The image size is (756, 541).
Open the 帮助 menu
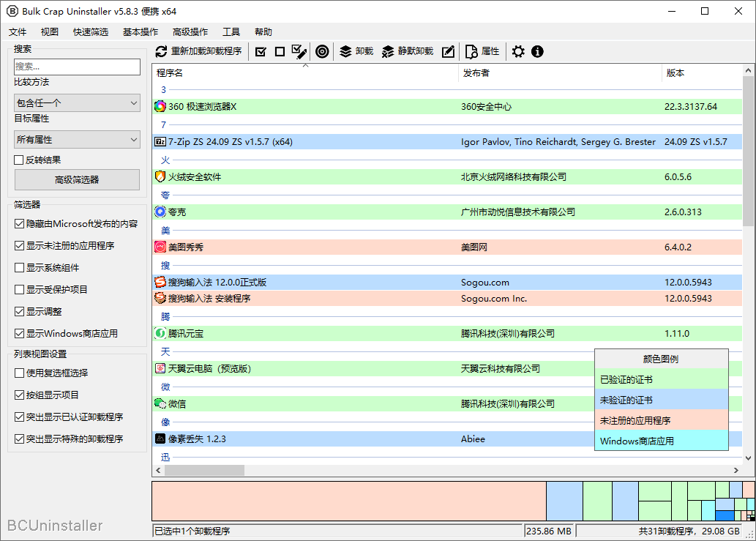263,31
